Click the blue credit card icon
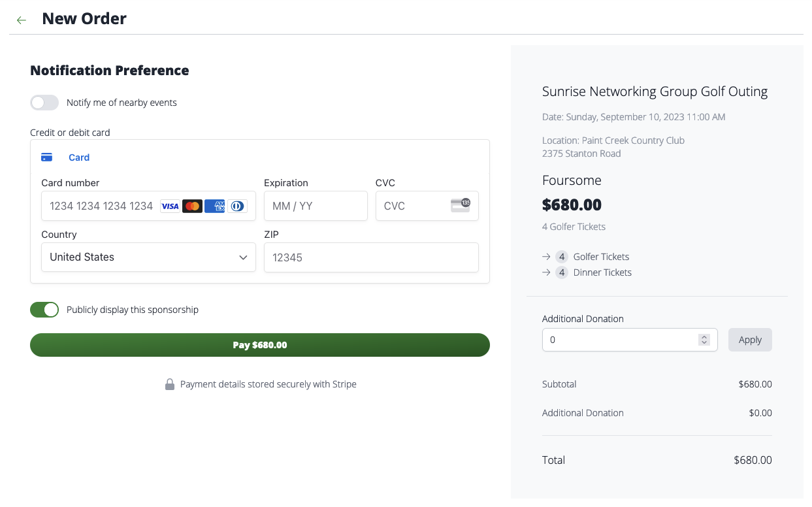Viewport: 812px width, 507px height. (47, 157)
